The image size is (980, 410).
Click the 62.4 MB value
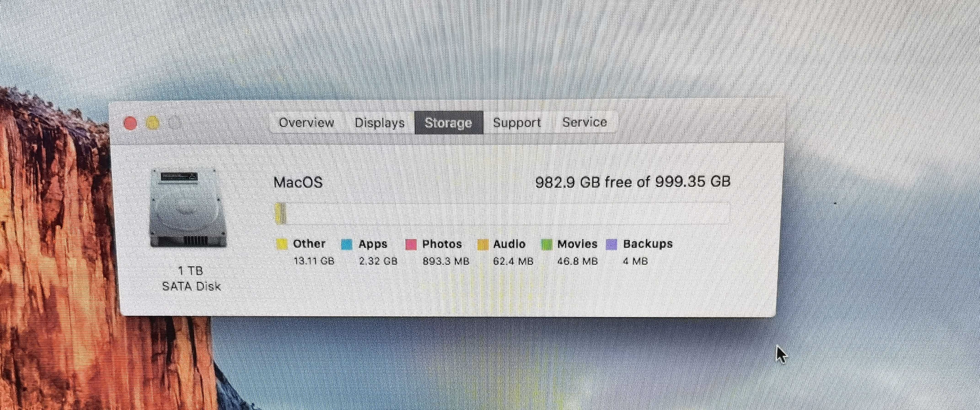tap(513, 261)
